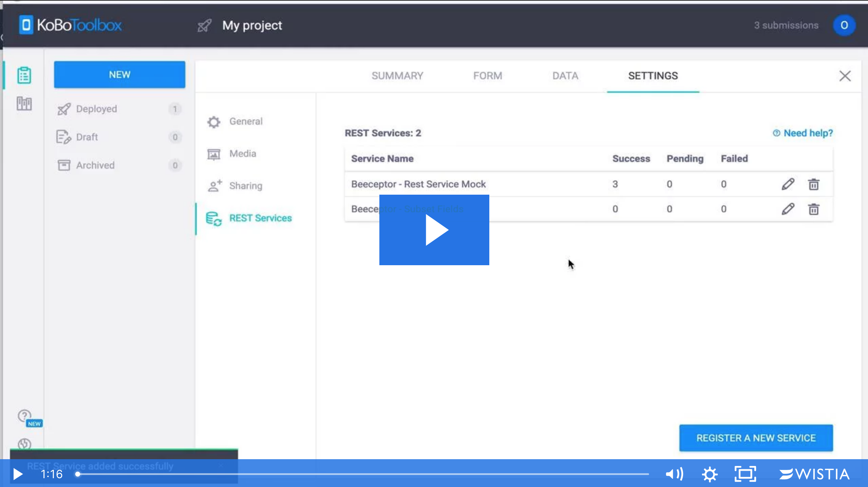Click REGISTER A NEW SERVICE button
The width and height of the screenshot is (868, 487).
pos(756,438)
